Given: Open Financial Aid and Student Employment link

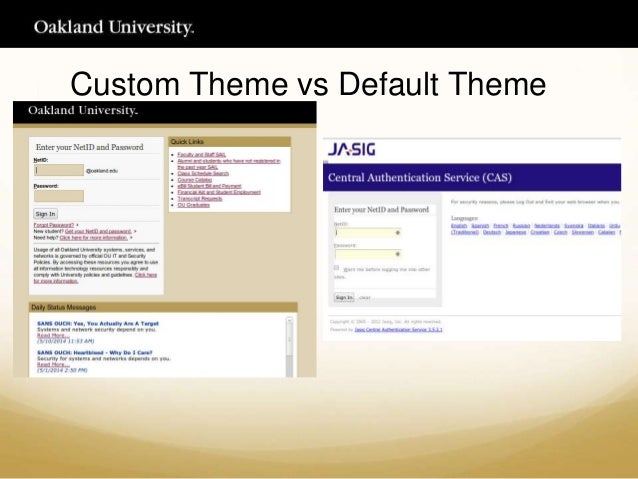Looking at the screenshot, I should (x=219, y=192).
